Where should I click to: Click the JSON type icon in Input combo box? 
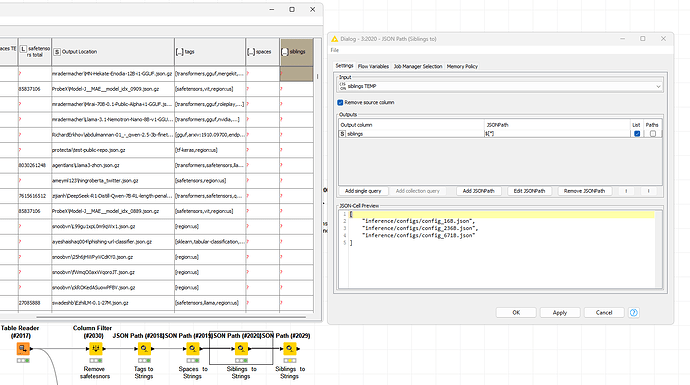pyautogui.click(x=342, y=86)
